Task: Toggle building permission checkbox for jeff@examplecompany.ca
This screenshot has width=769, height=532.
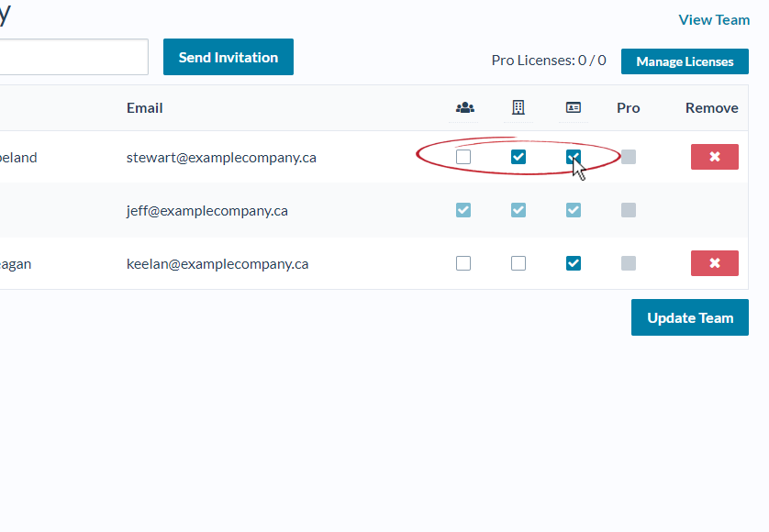Action: pyautogui.click(x=518, y=210)
